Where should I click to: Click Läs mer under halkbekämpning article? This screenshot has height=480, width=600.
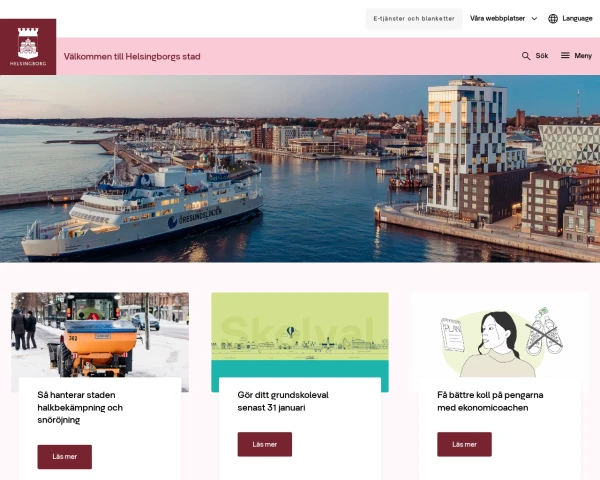point(65,457)
